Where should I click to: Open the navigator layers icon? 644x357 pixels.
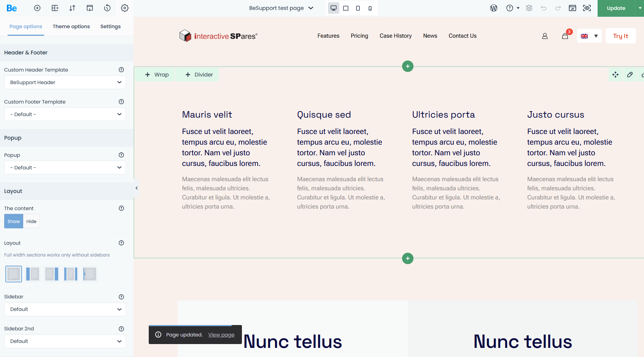(529, 8)
